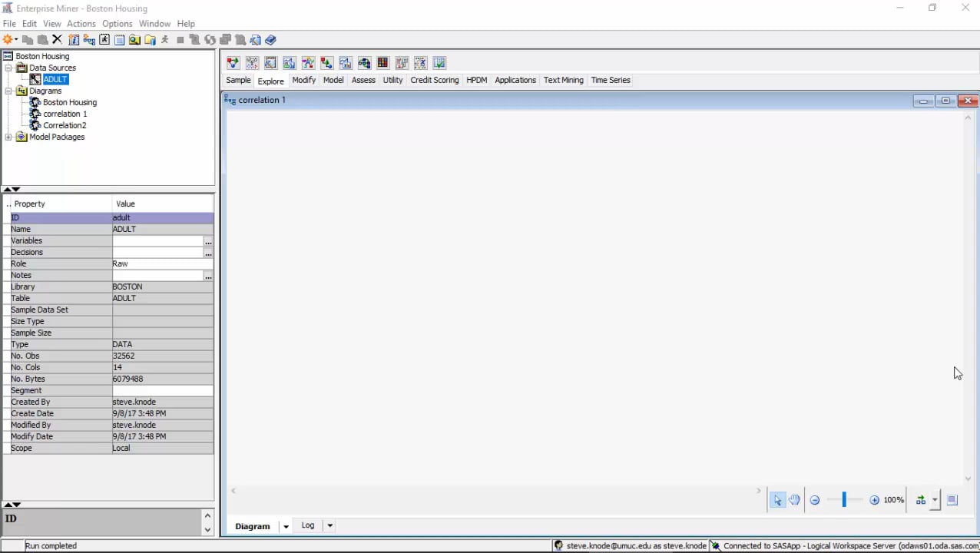
Task: Select the Link Analysis node icon
Action: tap(308, 63)
